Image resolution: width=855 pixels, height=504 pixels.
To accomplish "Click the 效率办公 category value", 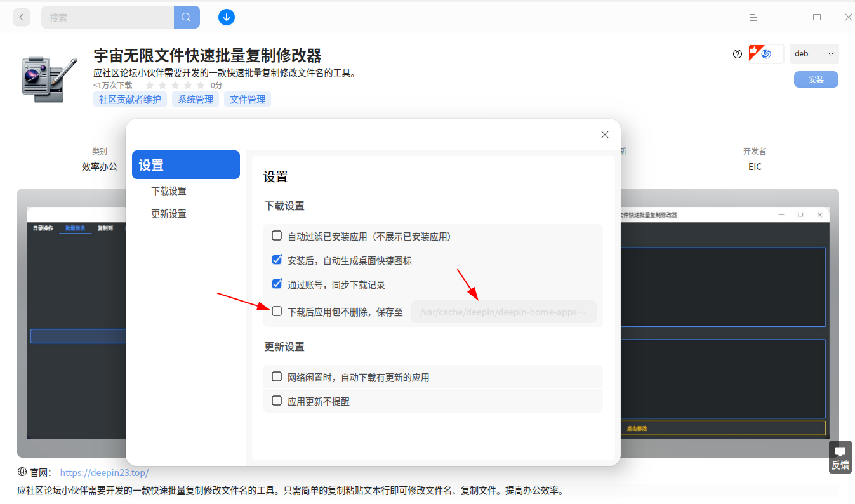I will (100, 167).
